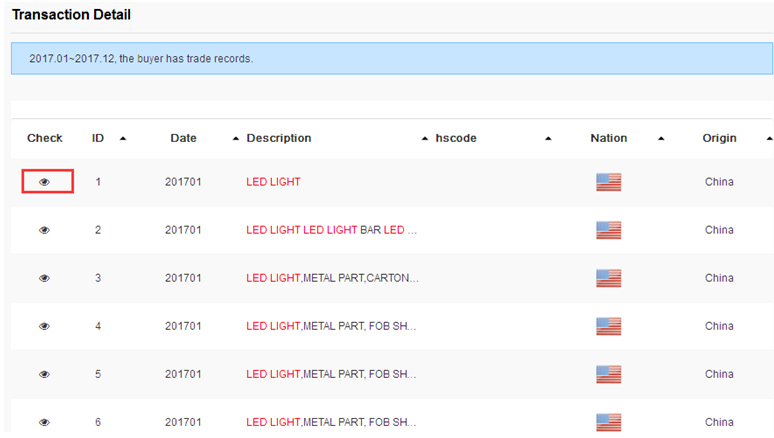The image size is (774, 438).
Task: Open the eye icon for row 2
Action: point(44,230)
